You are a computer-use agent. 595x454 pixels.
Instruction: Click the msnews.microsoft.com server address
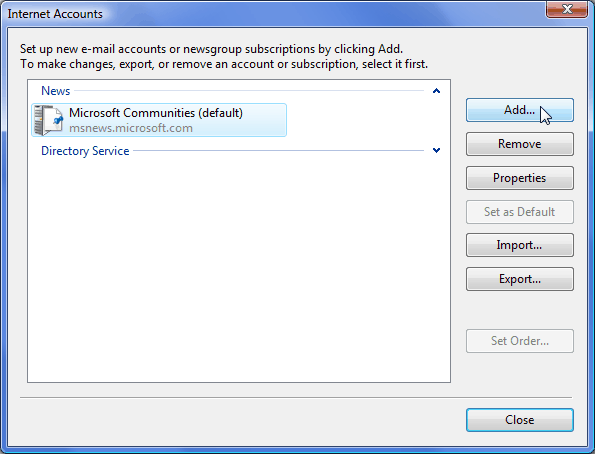pos(131,128)
